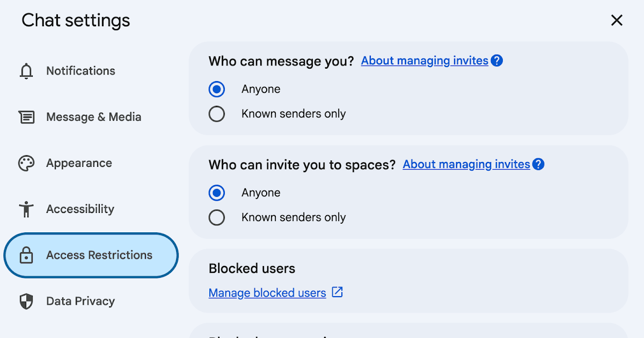Close the Chat settings dialog

point(617,20)
